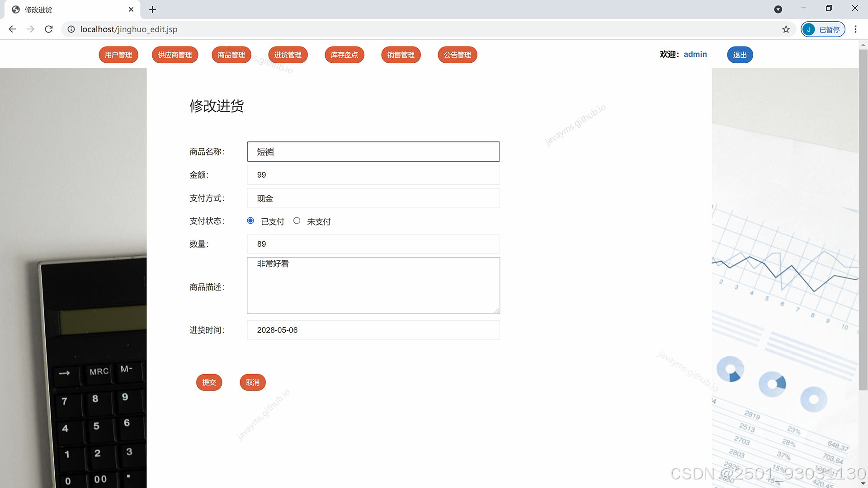View site information icon in address bar
The width and height of the screenshot is (868, 488).
click(71, 29)
